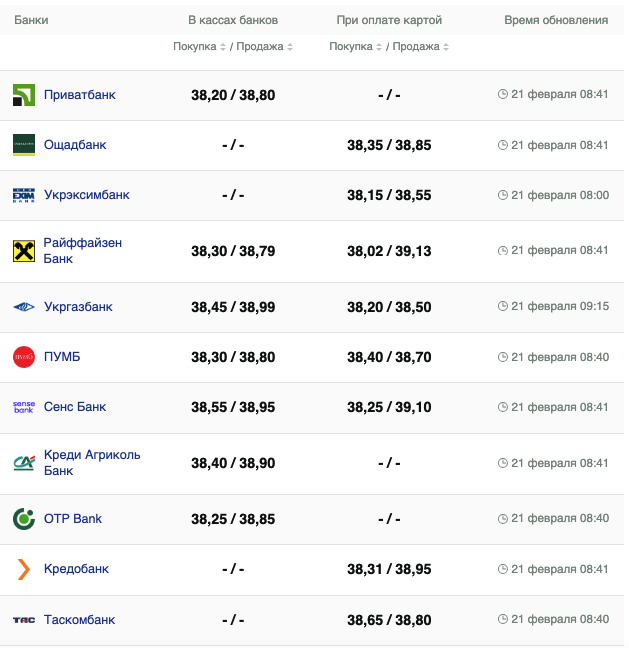Click the Ощадбанк logo icon
Image resolution: width=629 pixels, height=648 pixels.
pos(24,145)
